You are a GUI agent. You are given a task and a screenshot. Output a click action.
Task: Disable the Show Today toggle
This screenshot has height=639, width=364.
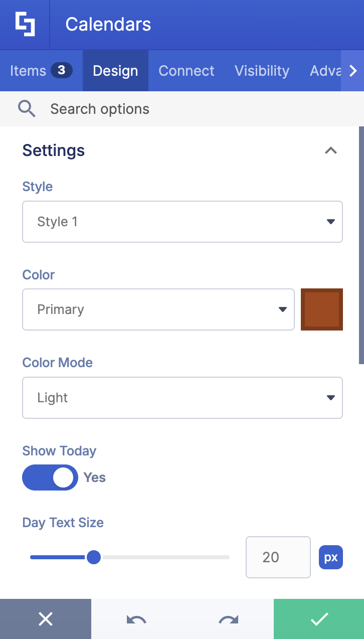click(50, 477)
